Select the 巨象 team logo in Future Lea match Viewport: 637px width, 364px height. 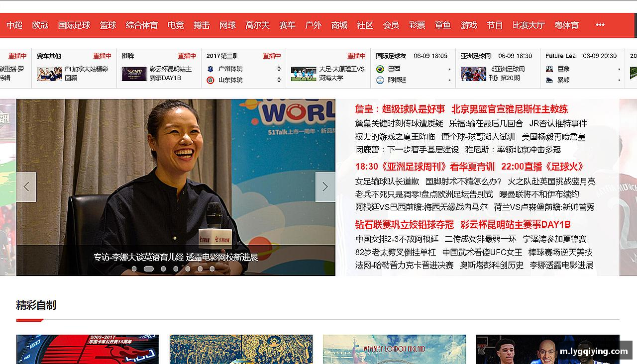(549, 68)
